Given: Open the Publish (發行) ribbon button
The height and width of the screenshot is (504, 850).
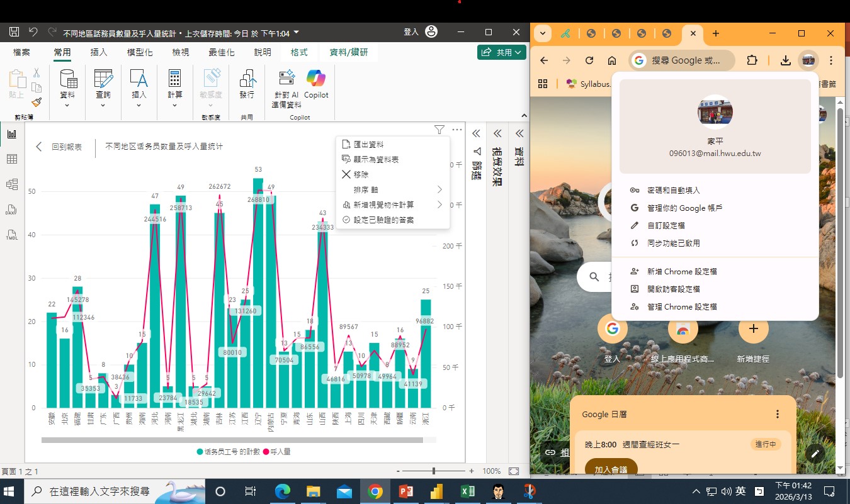Looking at the screenshot, I should click(x=247, y=84).
